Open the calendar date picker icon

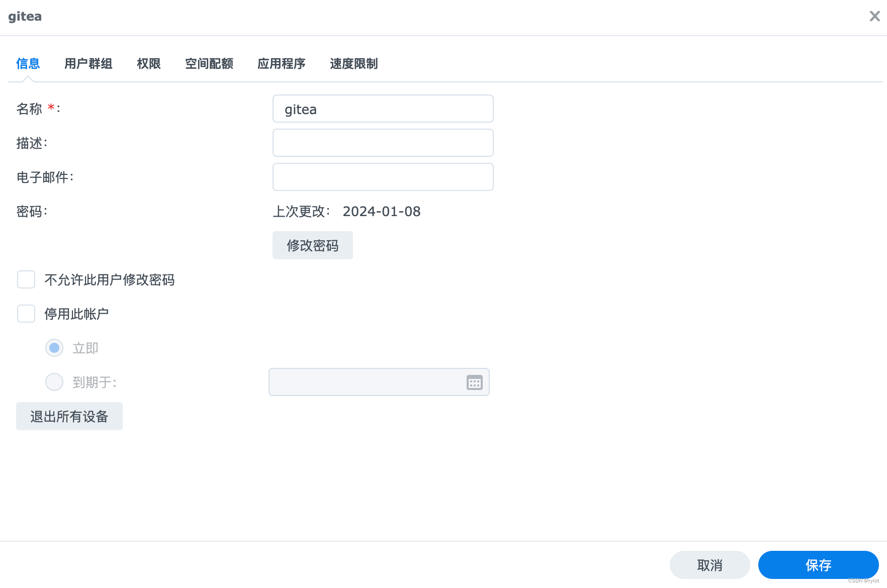point(474,382)
